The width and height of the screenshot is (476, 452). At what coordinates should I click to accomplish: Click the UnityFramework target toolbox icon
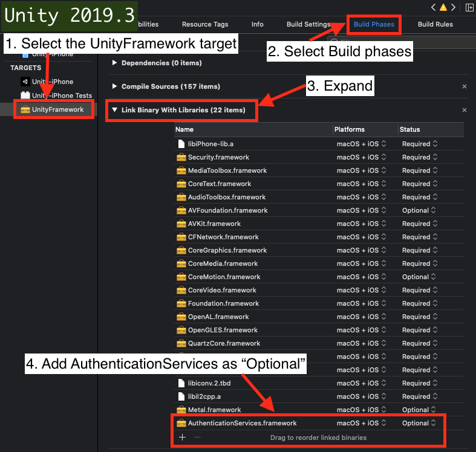pos(25,109)
